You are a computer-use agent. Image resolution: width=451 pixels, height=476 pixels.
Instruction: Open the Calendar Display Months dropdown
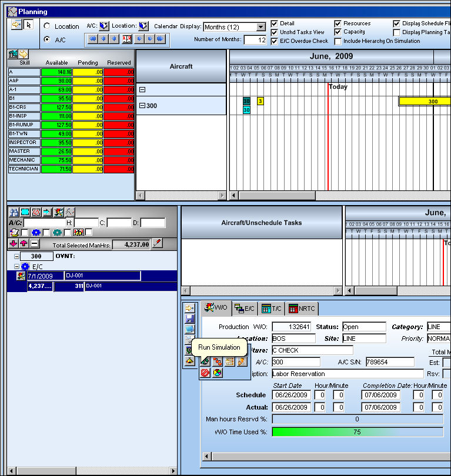(260, 27)
